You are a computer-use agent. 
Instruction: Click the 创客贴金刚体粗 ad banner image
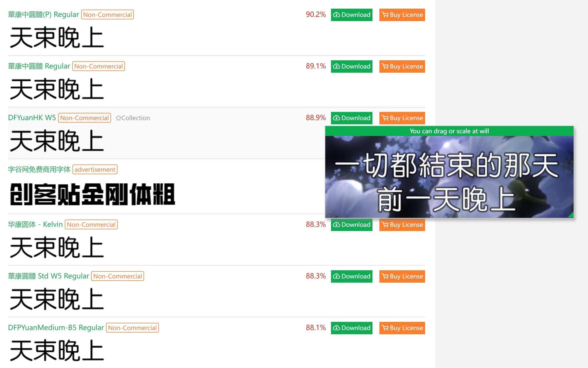(x=92, y=194)
